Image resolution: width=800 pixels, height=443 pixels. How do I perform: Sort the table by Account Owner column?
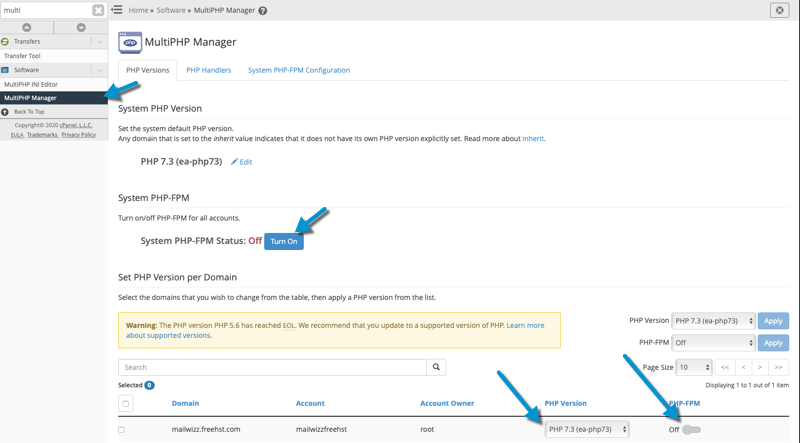447,403
